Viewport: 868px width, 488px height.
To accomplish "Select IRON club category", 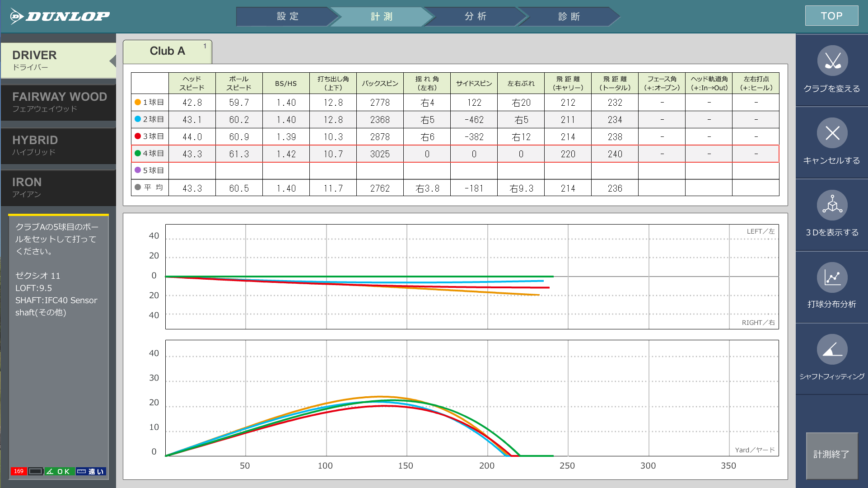I will (x=58, y=187).
